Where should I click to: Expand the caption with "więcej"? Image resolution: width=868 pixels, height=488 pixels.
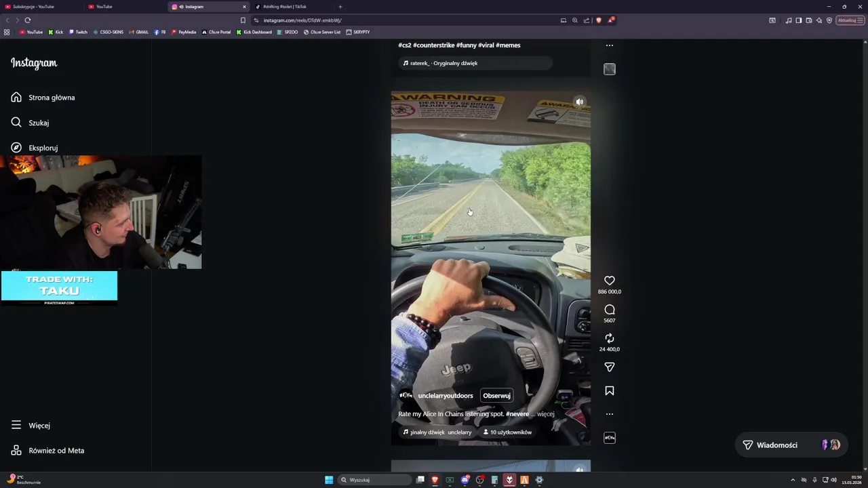pos(545,414)
